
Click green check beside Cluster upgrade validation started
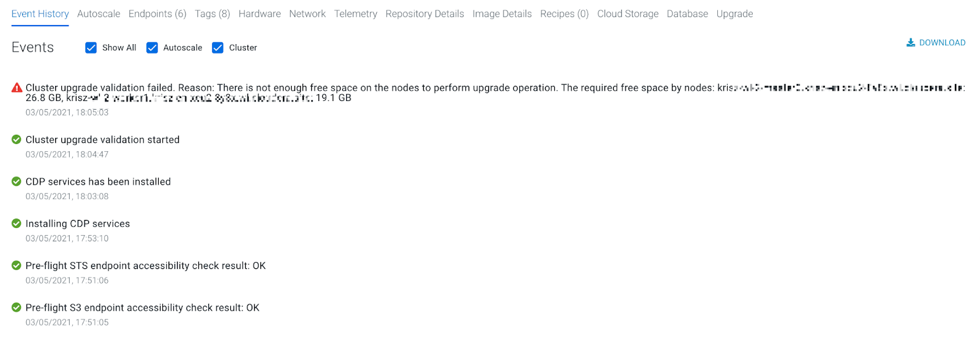pos(17,140)
